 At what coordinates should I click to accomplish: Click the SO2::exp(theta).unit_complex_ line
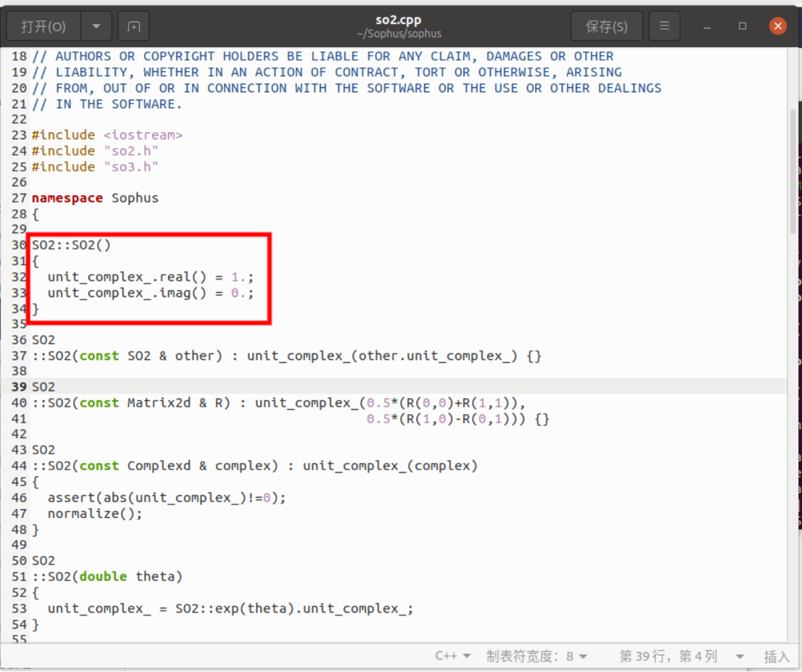click(x=231, y=609)
